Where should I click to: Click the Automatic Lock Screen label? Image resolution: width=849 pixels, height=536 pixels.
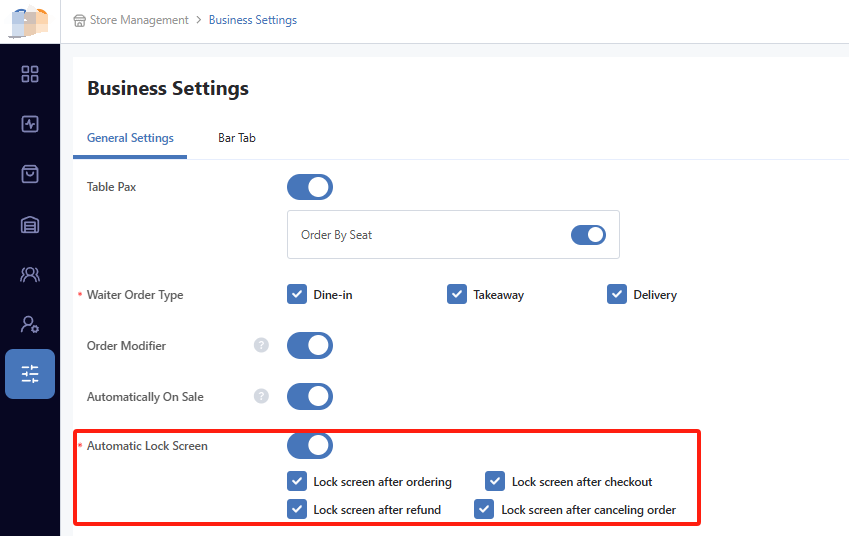147,446
